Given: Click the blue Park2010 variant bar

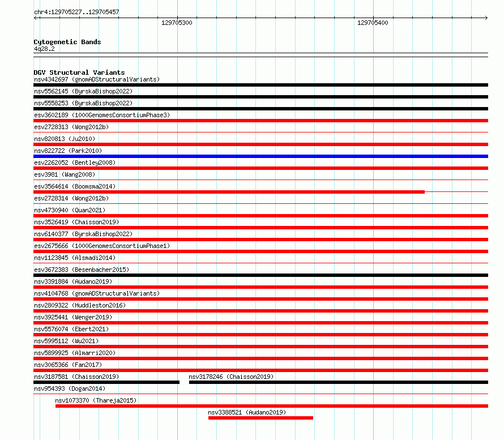Looking at the screenshot, I should tap(260, 156).
